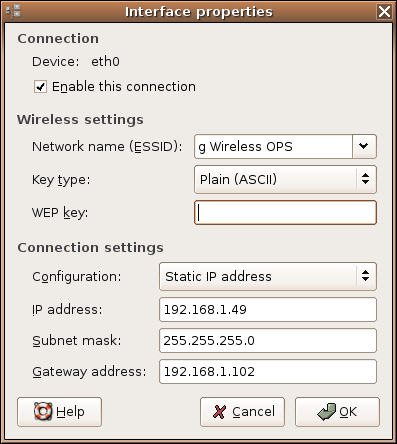The width and height of the screenshot is (397, 444).
Task: Expand the Network name ESSID dropdown arrow
Action: [364, 146]
